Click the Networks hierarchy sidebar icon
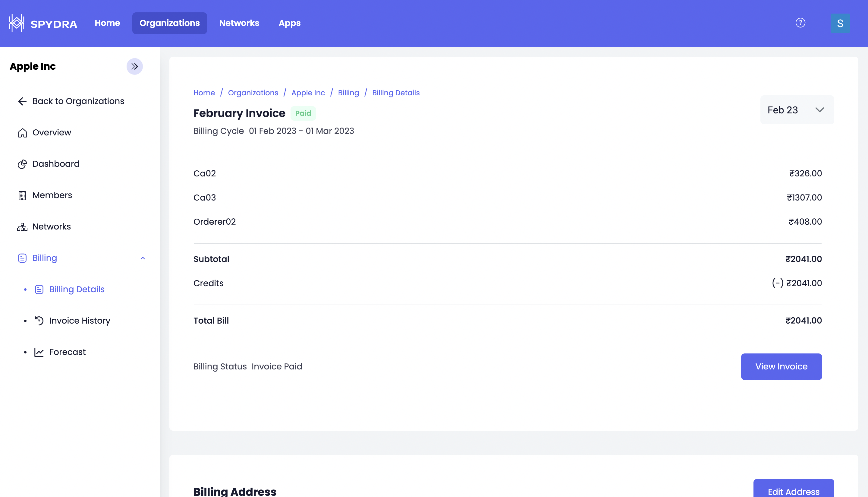This screenshot has height=497, width=868. pos(22,227)
